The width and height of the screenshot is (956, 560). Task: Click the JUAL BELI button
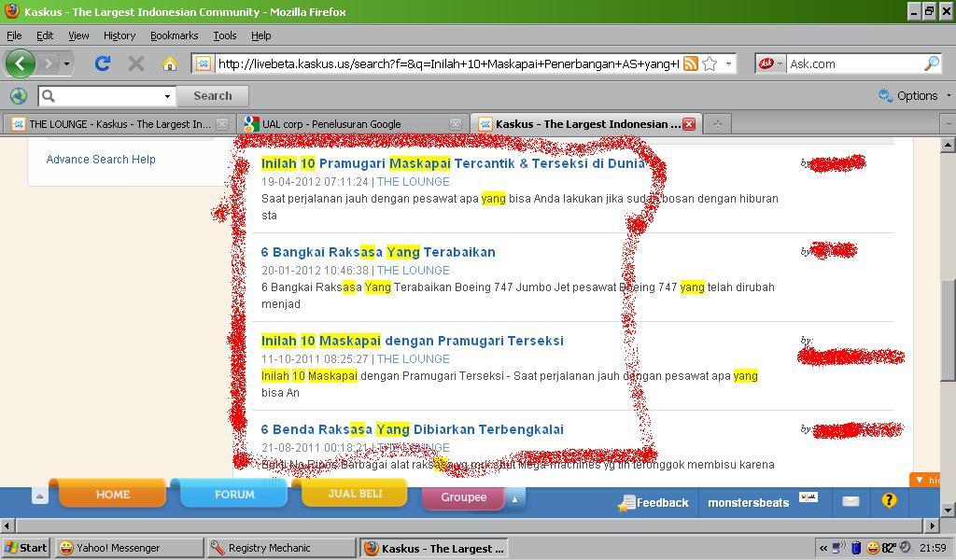tap(355, 493)
